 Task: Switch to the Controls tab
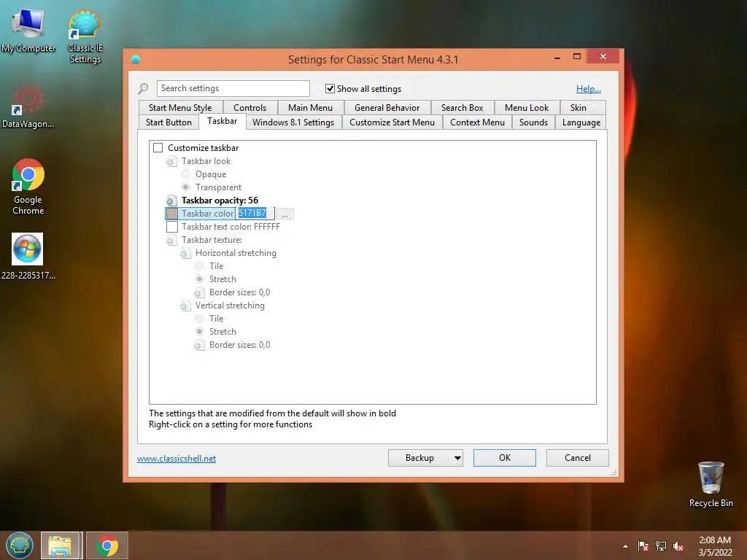[249, 108]
